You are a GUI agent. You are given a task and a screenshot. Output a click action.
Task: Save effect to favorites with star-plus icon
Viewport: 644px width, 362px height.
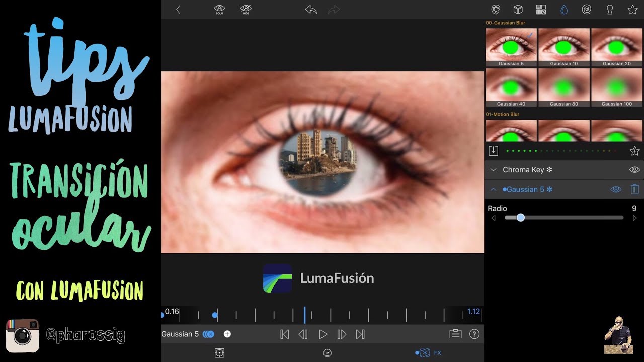[634, 151]
